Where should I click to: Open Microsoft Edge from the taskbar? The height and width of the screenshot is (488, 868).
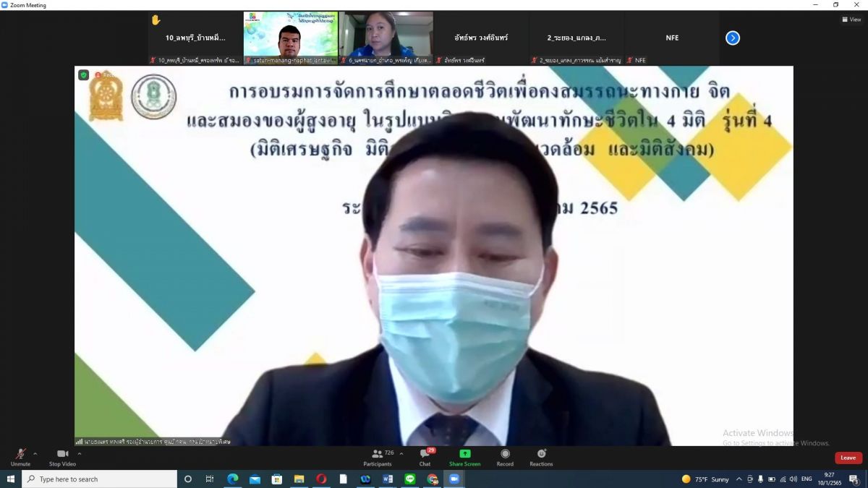tap(233, 479)
